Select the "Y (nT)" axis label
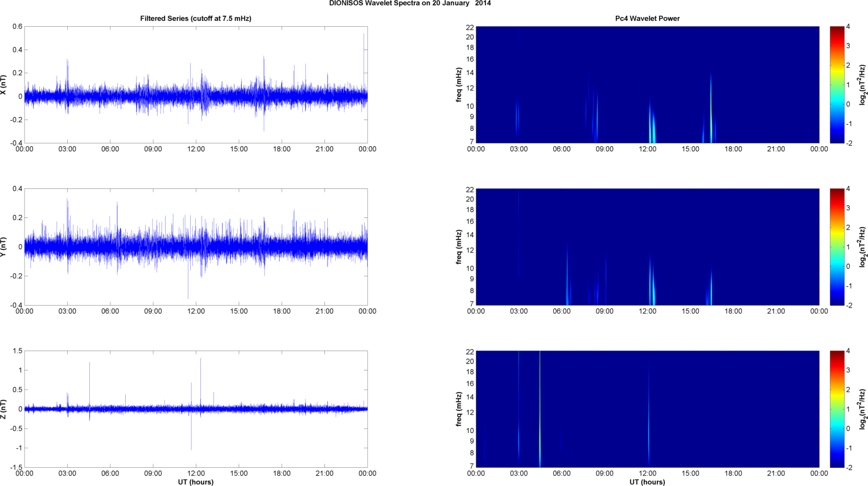Viewport: 868px width, 486px height. [4, 247]
